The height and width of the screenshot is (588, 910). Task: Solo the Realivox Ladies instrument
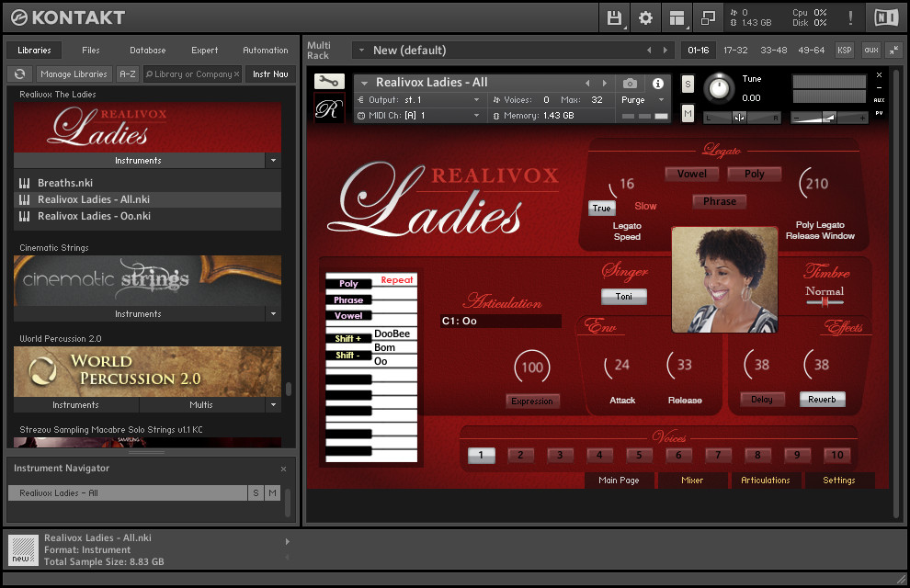[x=688, y=85]
